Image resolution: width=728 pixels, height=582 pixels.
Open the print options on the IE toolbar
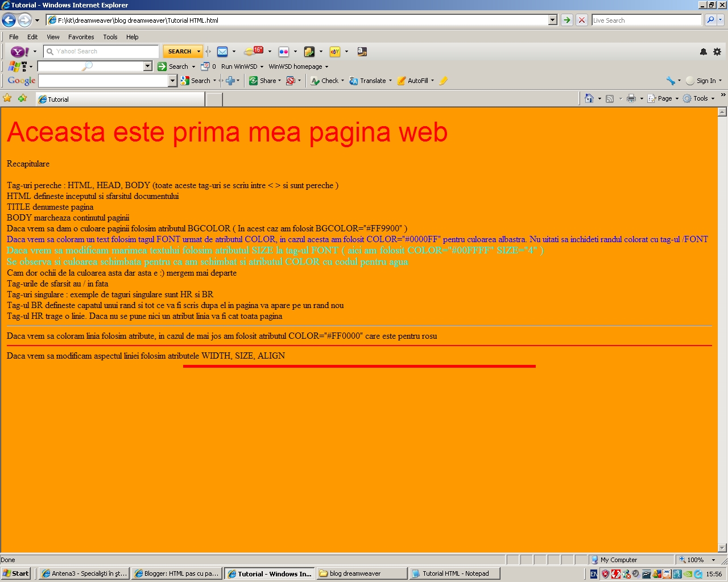tap(632, 98)
